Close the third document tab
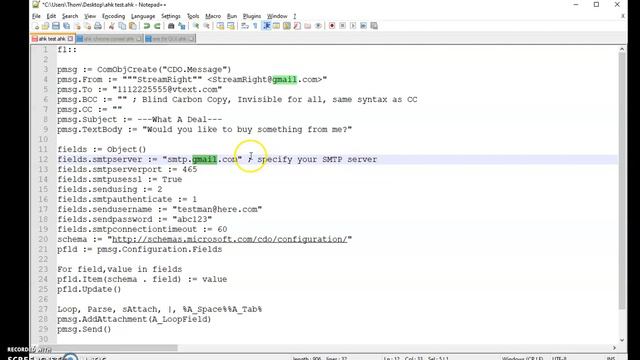Screen dimensions: 640x360 pos(191,39)
